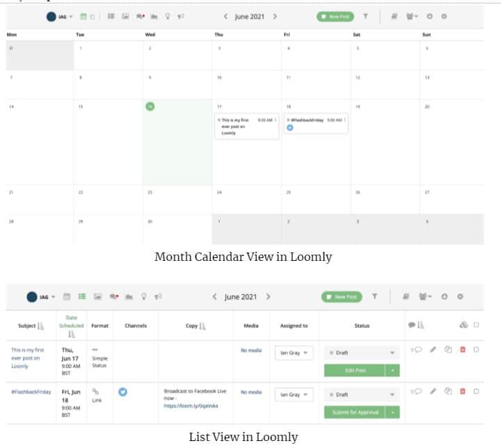
Task: Open post ideas lightbulb in List View toolbar
Action: (144, 297)
